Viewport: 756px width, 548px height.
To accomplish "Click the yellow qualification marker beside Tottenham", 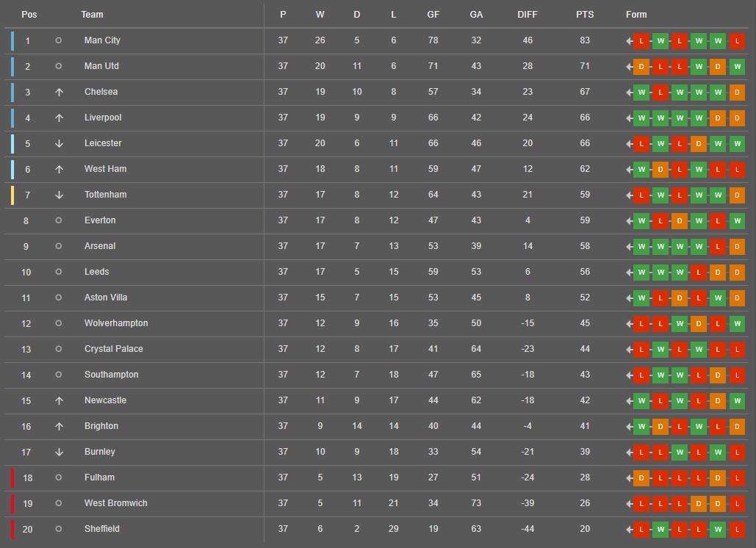I will click(12, 195).
